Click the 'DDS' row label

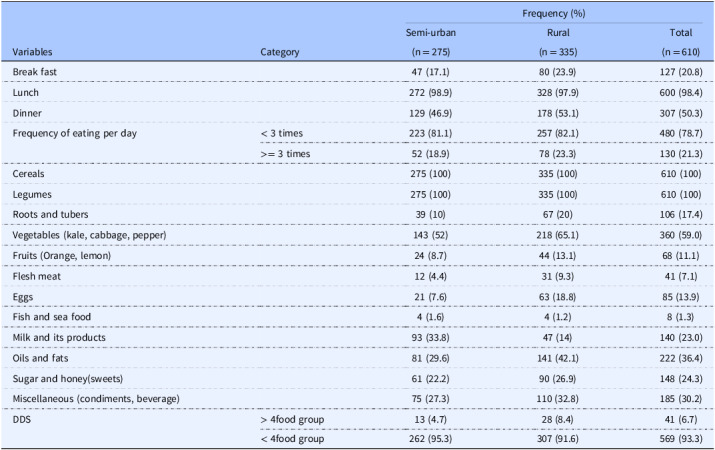[x=21, y=419]
